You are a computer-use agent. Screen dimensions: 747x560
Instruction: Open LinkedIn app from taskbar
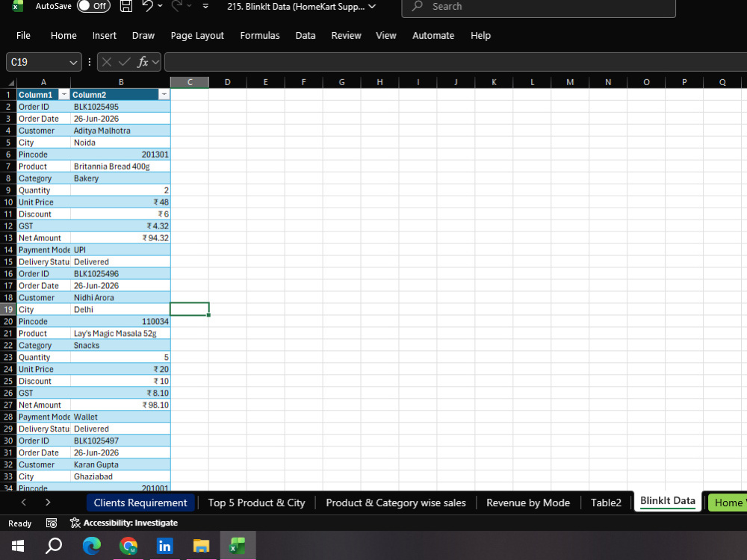pyautogui.click(x=165, y=546)
